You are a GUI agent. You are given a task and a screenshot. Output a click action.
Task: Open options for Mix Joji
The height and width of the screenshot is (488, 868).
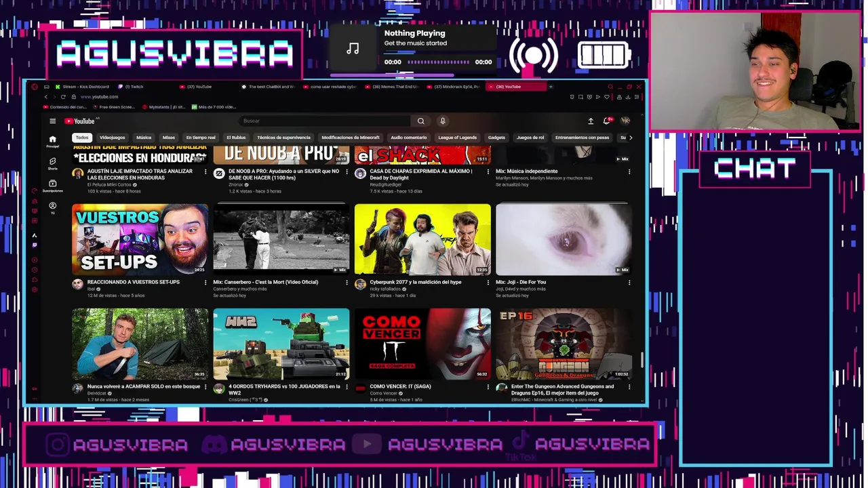(x=629, y=283)
